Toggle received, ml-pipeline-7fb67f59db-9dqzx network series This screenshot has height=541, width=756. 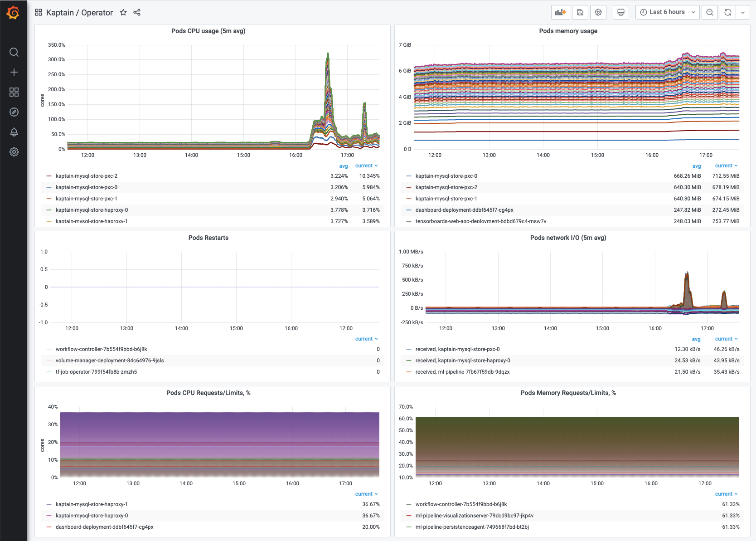[463, 372]
